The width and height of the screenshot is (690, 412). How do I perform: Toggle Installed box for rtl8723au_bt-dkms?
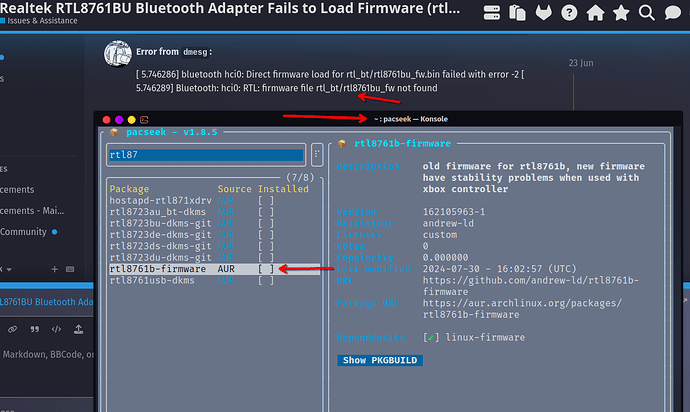pos(266,212)
